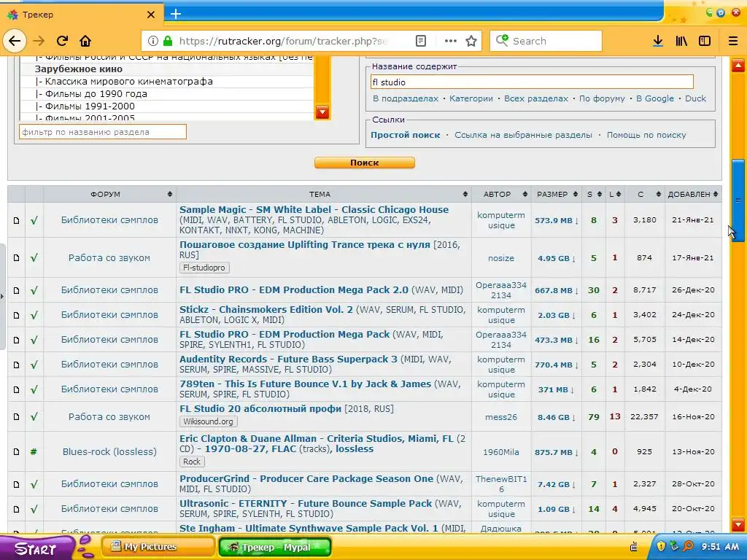Bookmark this page with the star icon
The height and width of the screenshot is (560, 747).
[471, 41]
